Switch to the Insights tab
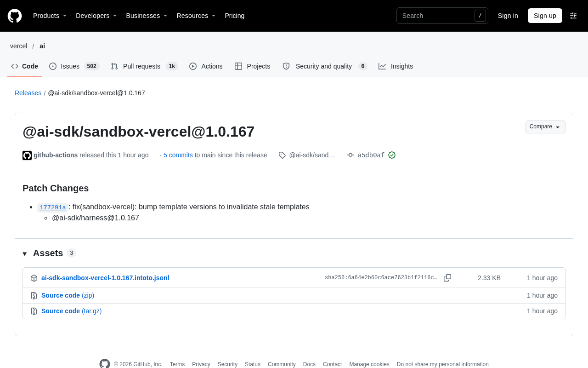The image size is (588, 368). coord(396,66)
